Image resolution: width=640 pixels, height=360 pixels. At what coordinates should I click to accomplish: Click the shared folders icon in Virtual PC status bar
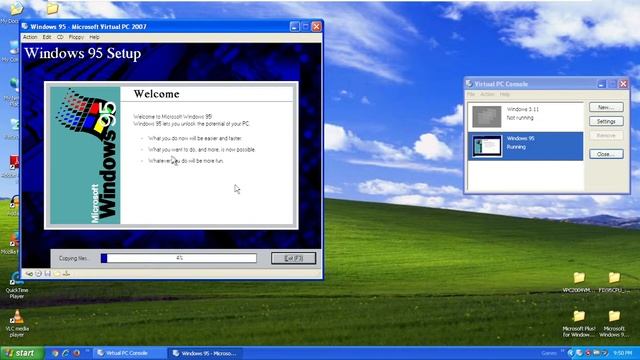57,273
